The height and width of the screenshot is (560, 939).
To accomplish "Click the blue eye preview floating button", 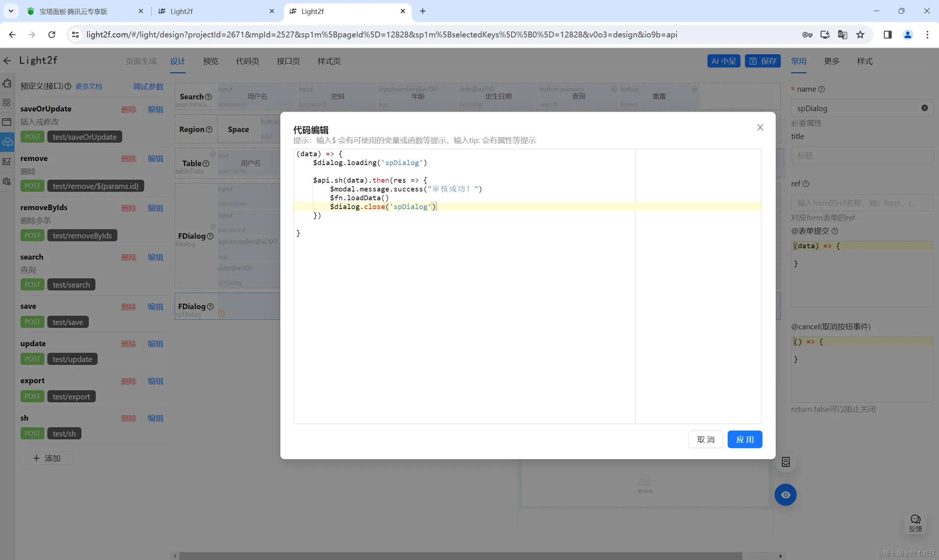I will click(785, 495).
